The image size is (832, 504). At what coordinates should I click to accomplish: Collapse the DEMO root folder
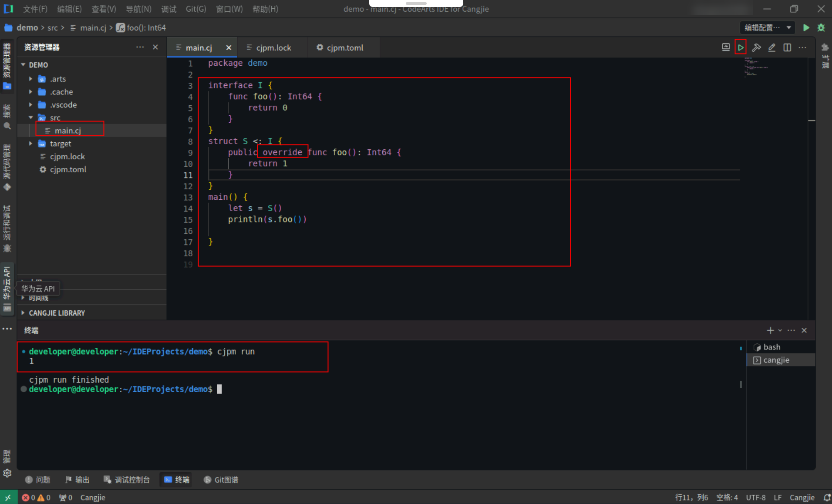point(23,65)
